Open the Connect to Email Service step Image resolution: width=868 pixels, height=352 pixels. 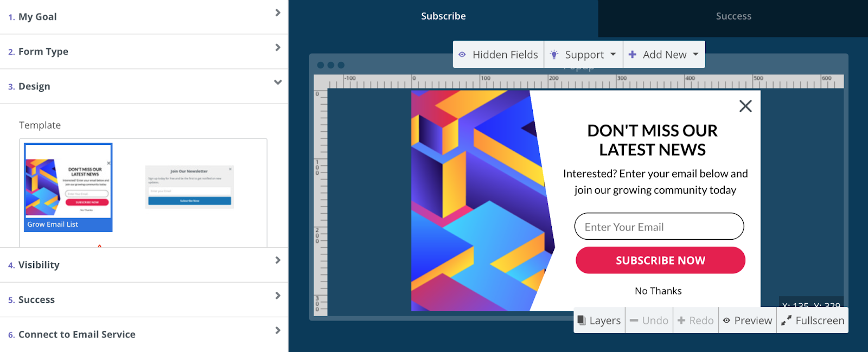[x=144, y=335]
